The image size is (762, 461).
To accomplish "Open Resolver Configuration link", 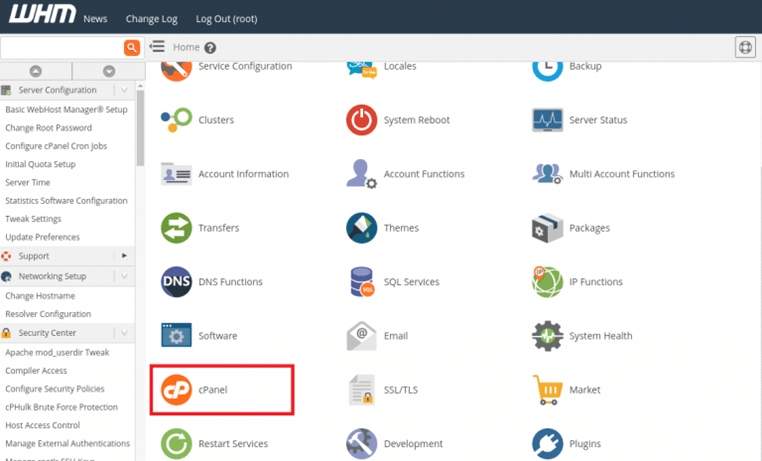I will (48, 314).
